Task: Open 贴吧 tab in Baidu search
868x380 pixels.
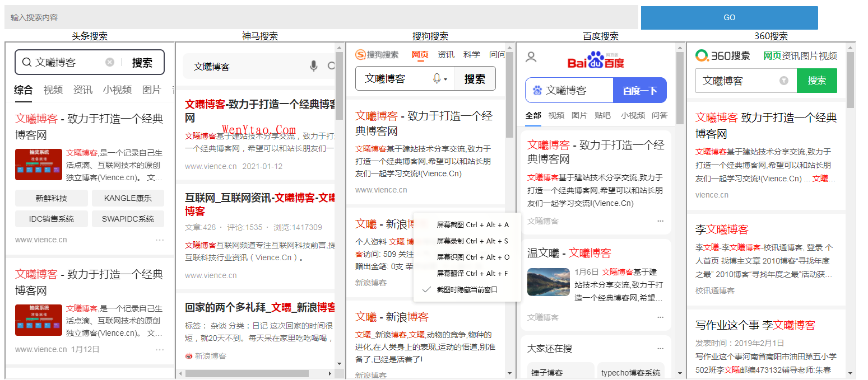Action: (602, 115)
